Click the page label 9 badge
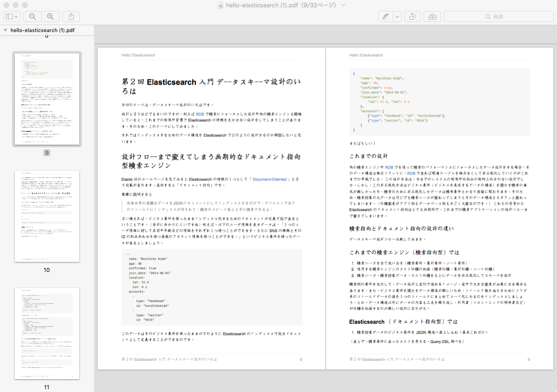This screenshot has height=392, width=557. (x=47, y=152)
